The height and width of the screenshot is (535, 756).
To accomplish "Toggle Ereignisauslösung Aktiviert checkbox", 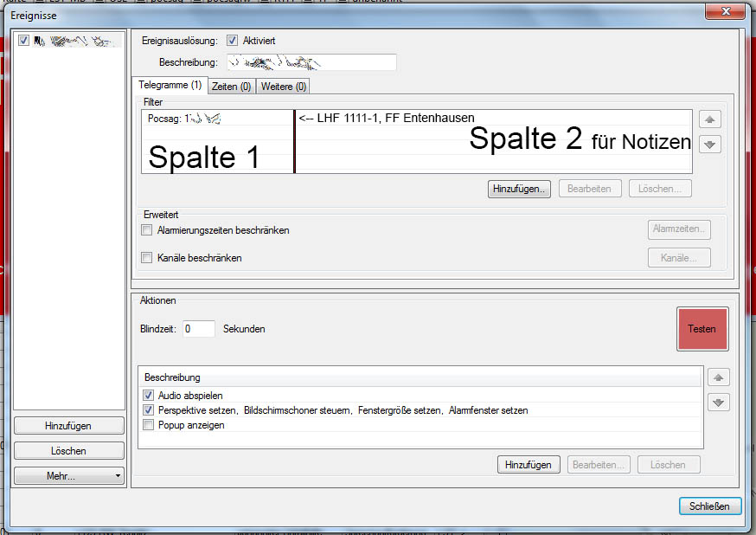I will click(232, 41).
